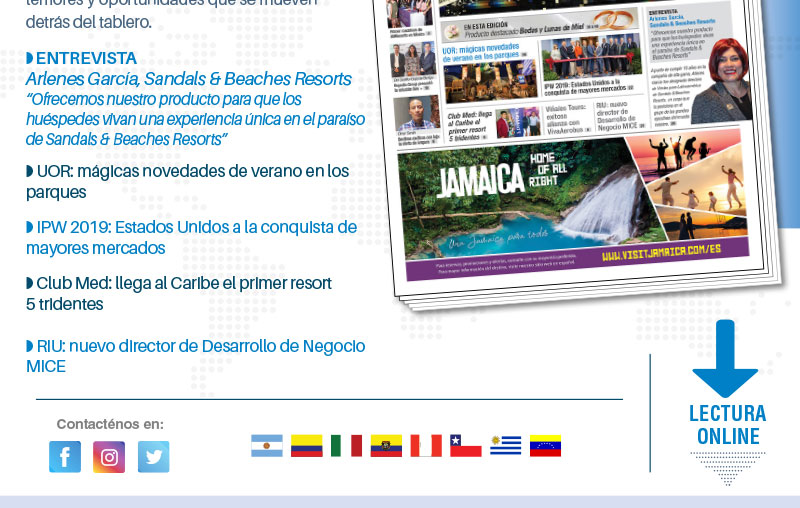Select the Venezuela flag
This screenshot has height=508, width=800.
(545, 446)
